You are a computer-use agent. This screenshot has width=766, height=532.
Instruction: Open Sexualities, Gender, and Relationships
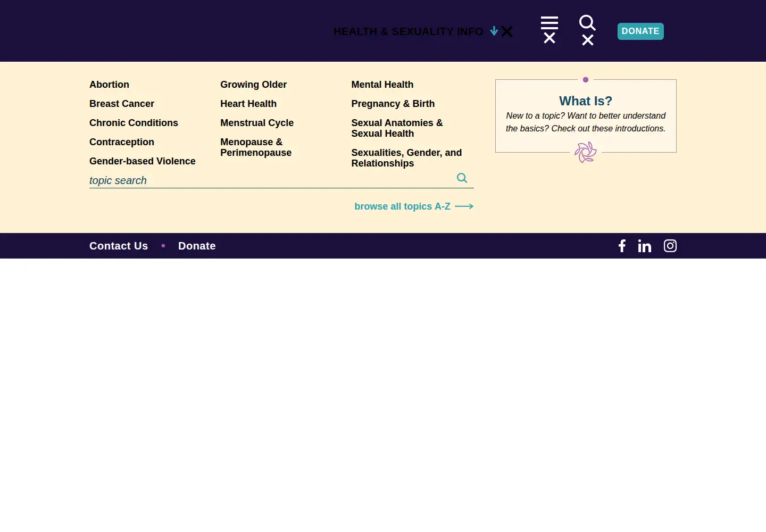coord(406,158)
